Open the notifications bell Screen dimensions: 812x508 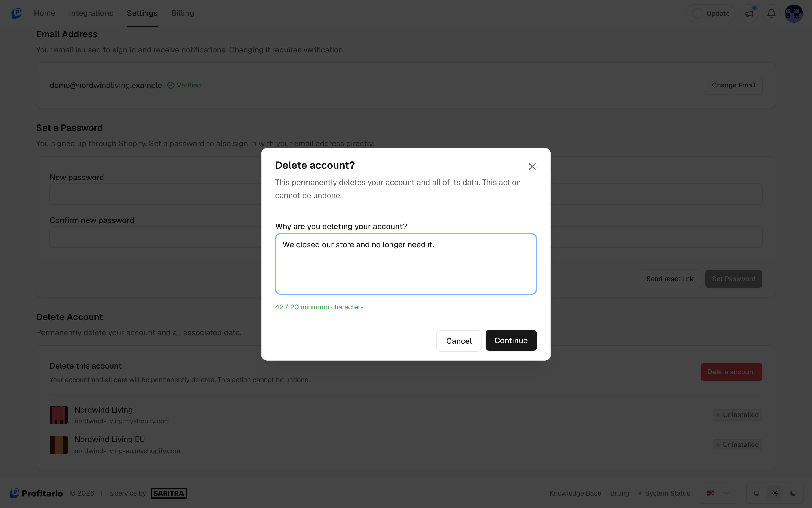click(x=771, y=14)
